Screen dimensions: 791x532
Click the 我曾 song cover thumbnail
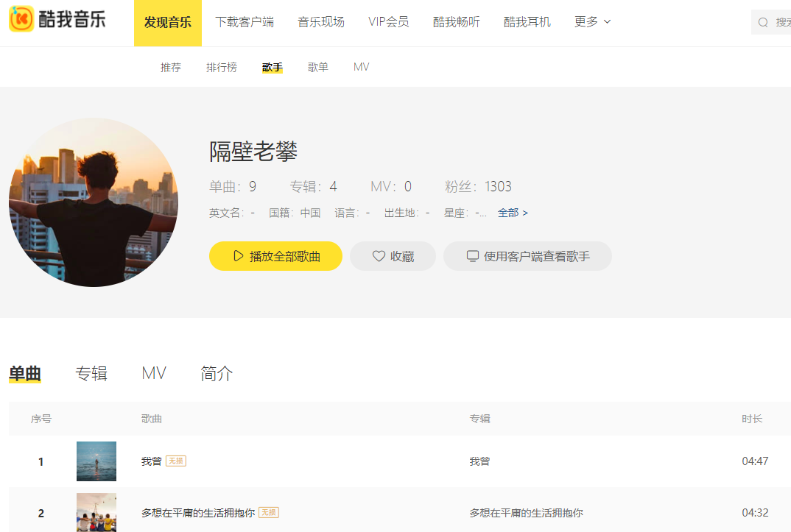point(96,461)
